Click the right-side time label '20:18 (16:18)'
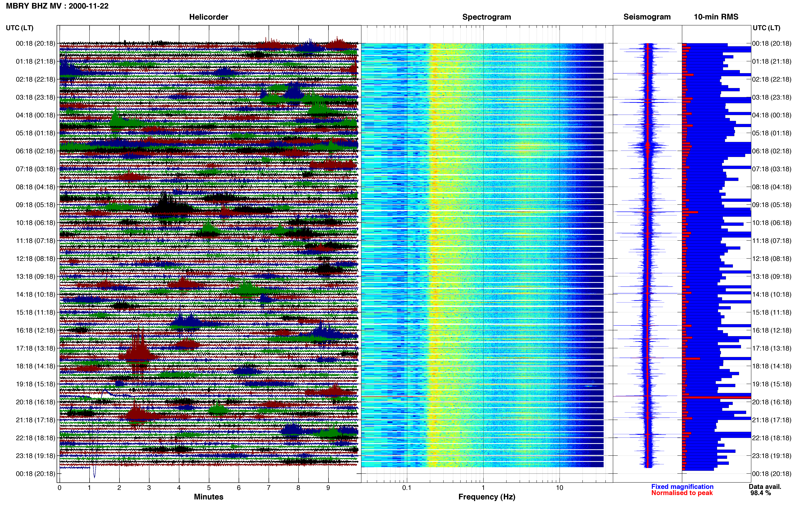This screenshot has height=508, width=812. click(772, 402)
